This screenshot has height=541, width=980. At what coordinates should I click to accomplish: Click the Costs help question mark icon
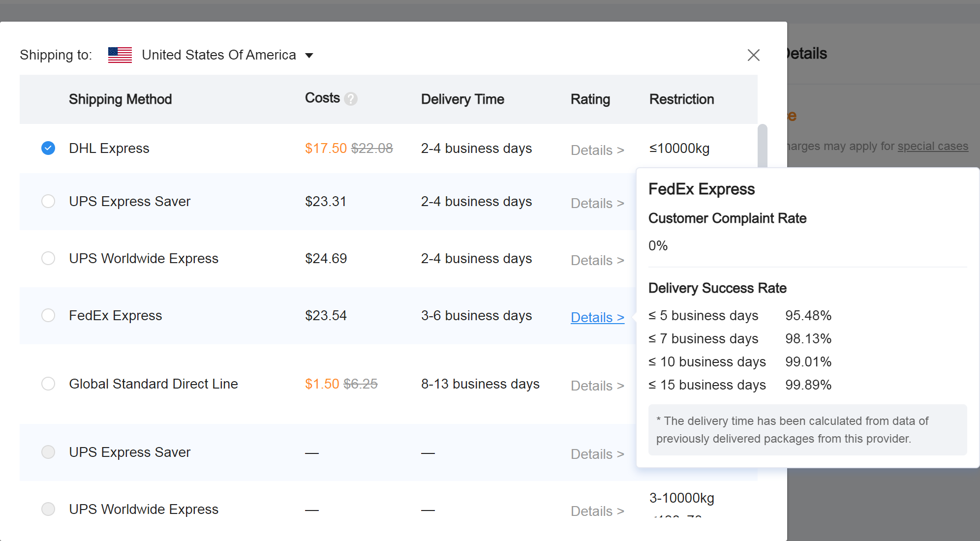[x=350, y=99]
